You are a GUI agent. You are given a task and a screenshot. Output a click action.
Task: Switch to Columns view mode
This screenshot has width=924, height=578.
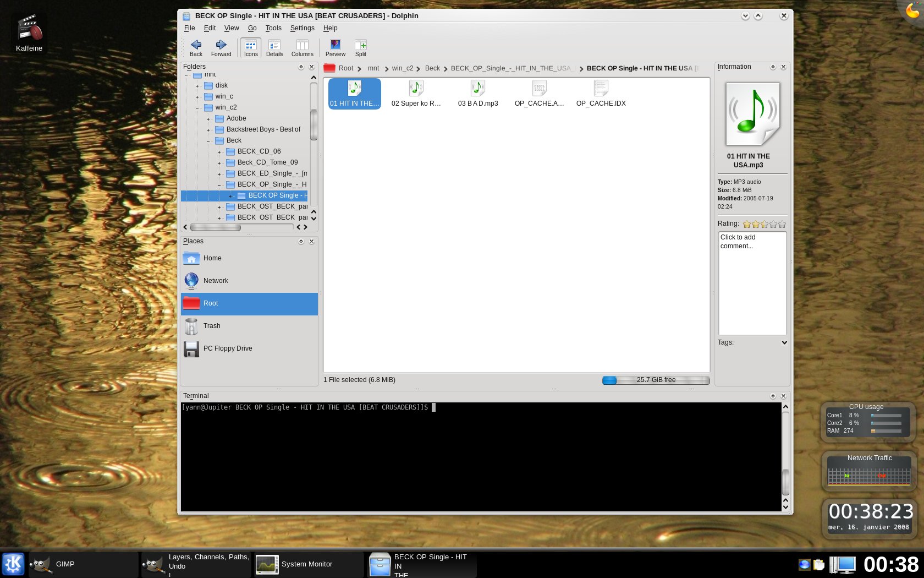click(302, 48)
